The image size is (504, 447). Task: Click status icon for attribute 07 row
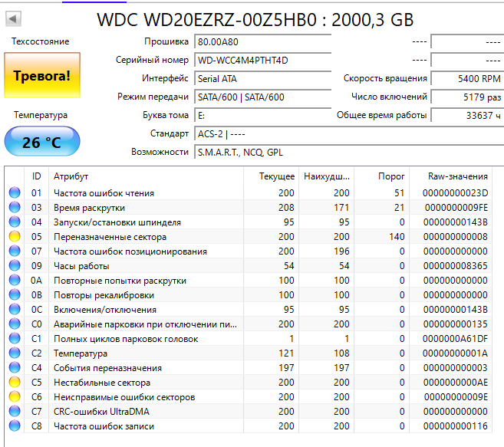coord(15,251)
